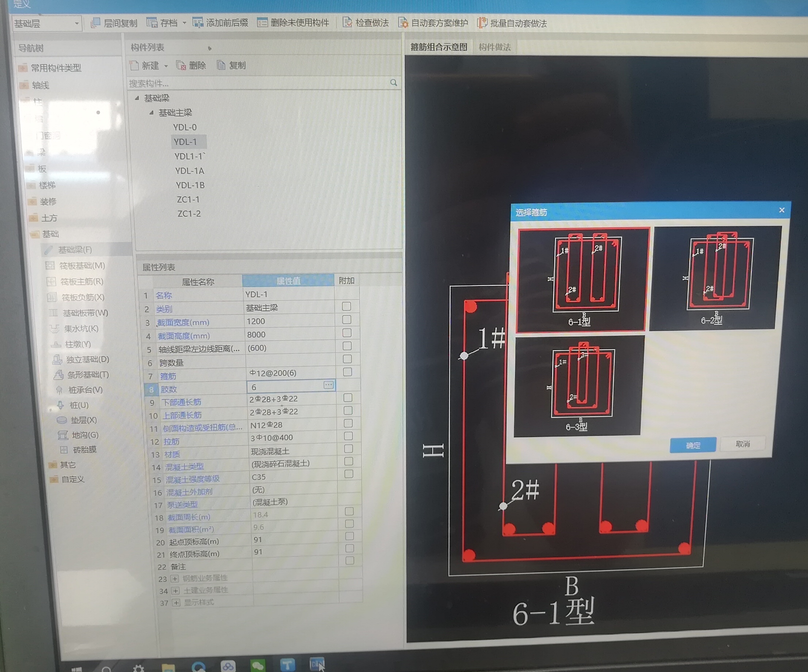Image resolution: width=808 pixels, height=672 pixels.
Task: Click the ellipsis button in 肢数 row
Action: (329, 385)
